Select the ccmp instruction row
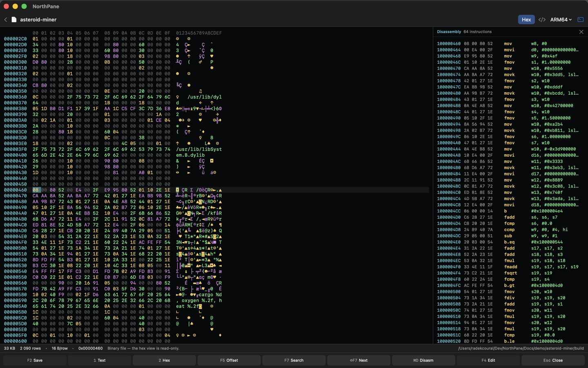The width and height of the screenshot is (588, 368). [x=510, y=230]
